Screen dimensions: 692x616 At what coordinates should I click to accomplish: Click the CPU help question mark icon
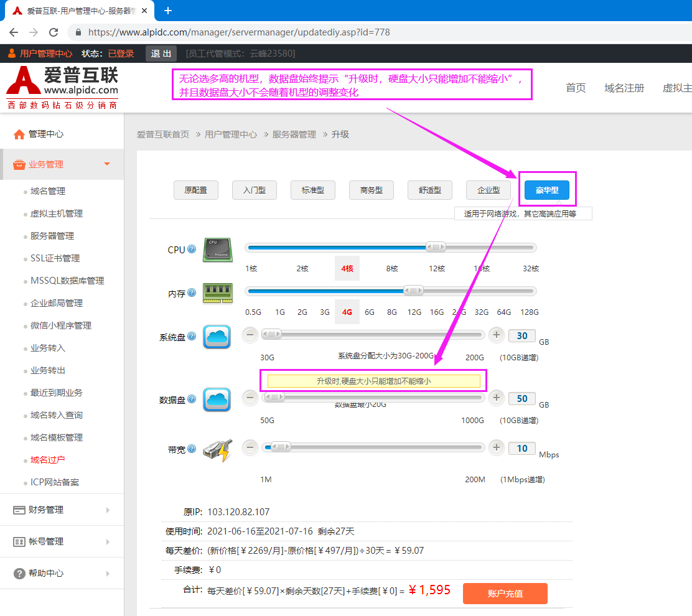192,250
